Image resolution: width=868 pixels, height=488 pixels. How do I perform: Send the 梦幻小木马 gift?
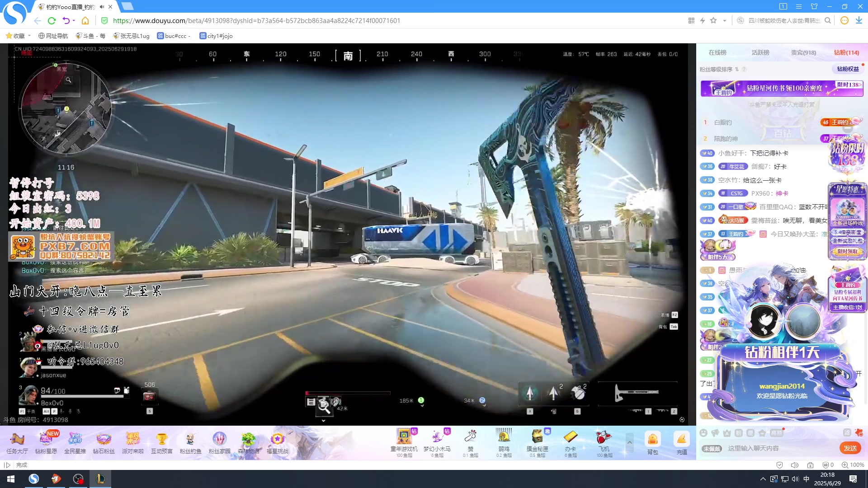click(x=437, y=442)
